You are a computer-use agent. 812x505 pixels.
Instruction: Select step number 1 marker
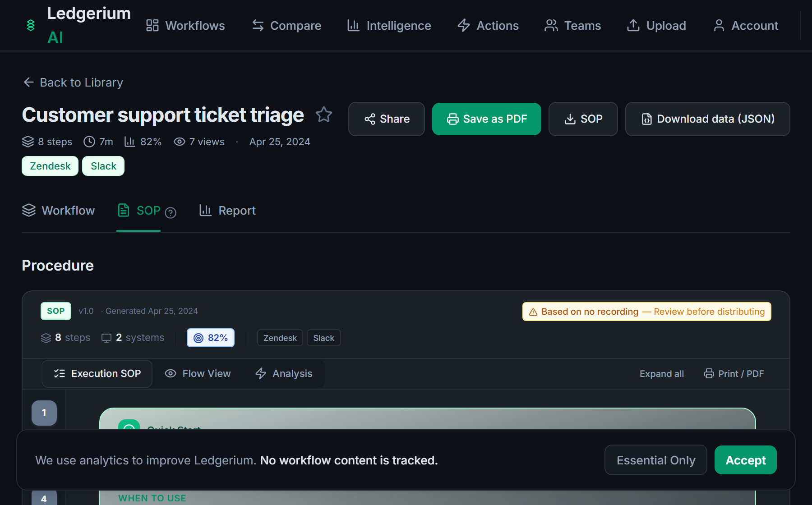point(44,413)
